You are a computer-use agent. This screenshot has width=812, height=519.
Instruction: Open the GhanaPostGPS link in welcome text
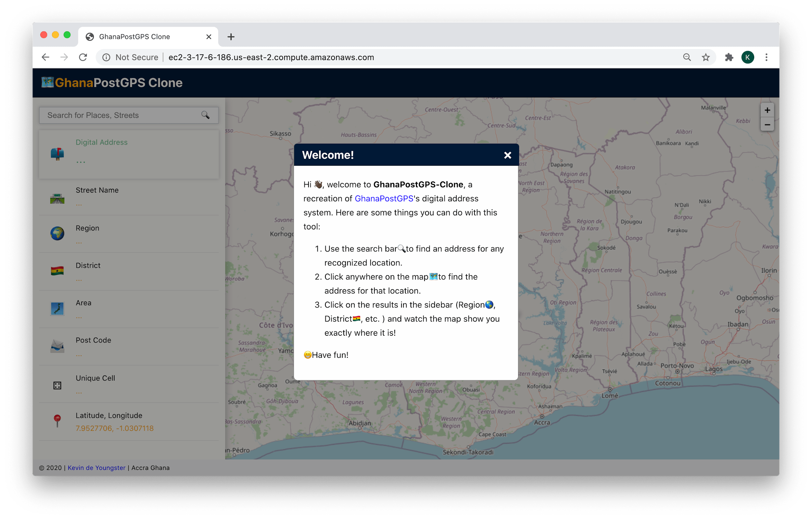pyautogui.click(x=384, y=199)
